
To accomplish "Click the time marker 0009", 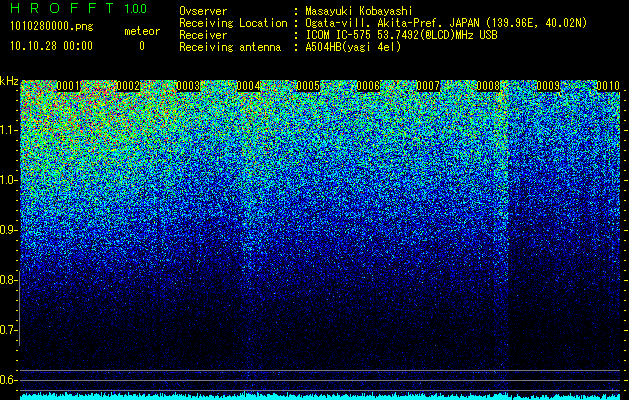I will point(548,86).
